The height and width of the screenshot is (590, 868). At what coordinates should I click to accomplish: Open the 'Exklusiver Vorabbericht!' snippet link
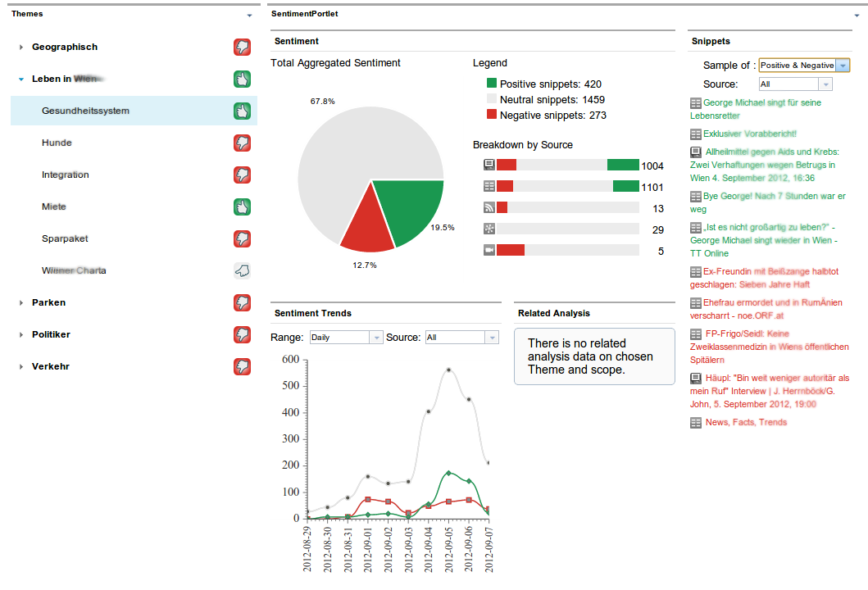pos(749,134)
